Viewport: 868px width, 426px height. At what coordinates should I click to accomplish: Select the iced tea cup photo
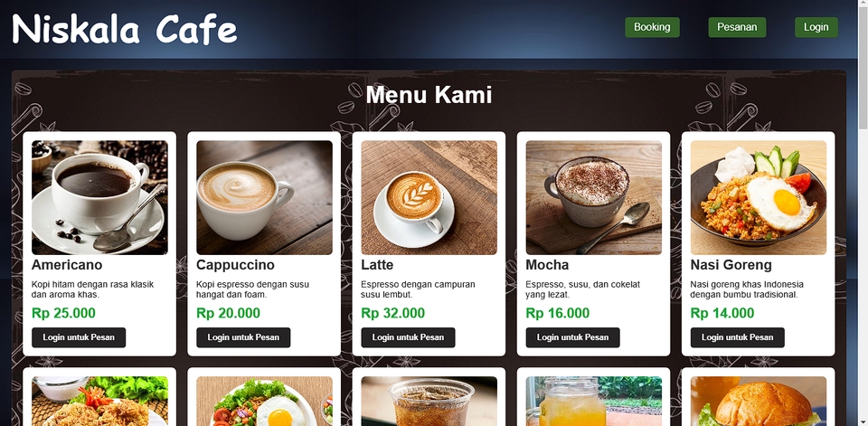[x=429, y=401]
